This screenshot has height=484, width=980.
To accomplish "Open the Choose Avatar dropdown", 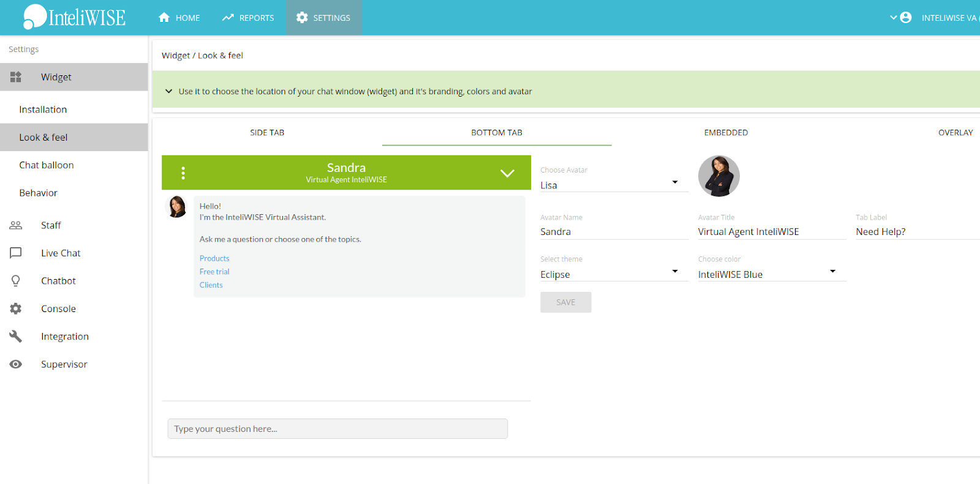I will point(614,185).
